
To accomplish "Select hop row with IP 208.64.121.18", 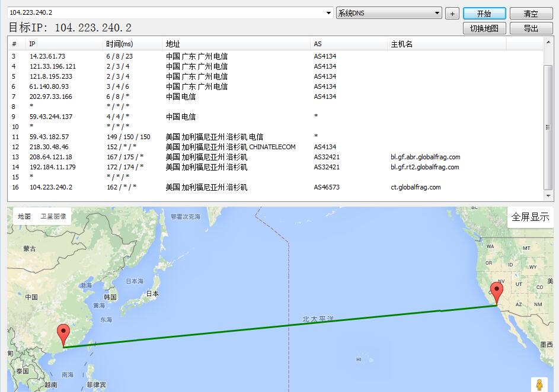I will click(275, 157).
